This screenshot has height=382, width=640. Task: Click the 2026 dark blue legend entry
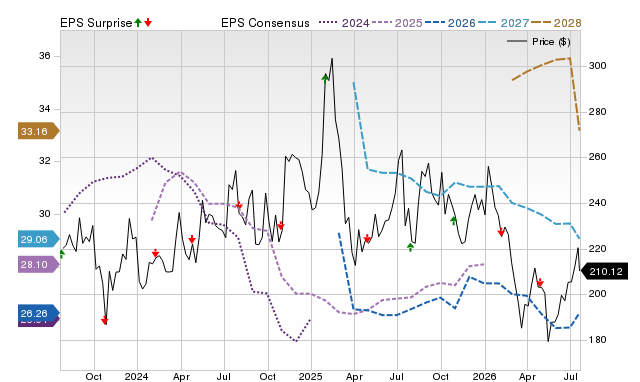pos(450,23)
